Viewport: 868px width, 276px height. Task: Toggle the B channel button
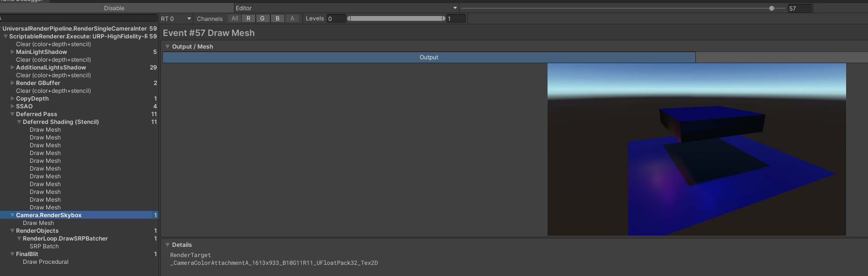[x=278, y=19]
